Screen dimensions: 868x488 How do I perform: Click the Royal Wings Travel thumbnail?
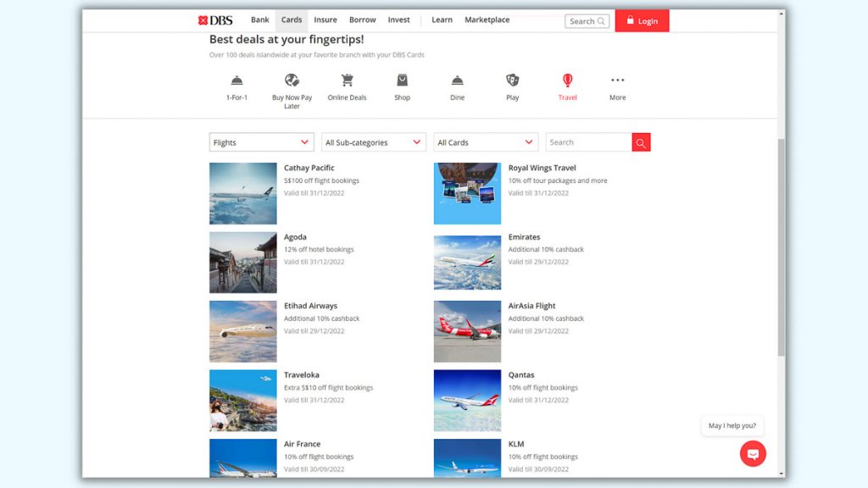tap(467, 193)
